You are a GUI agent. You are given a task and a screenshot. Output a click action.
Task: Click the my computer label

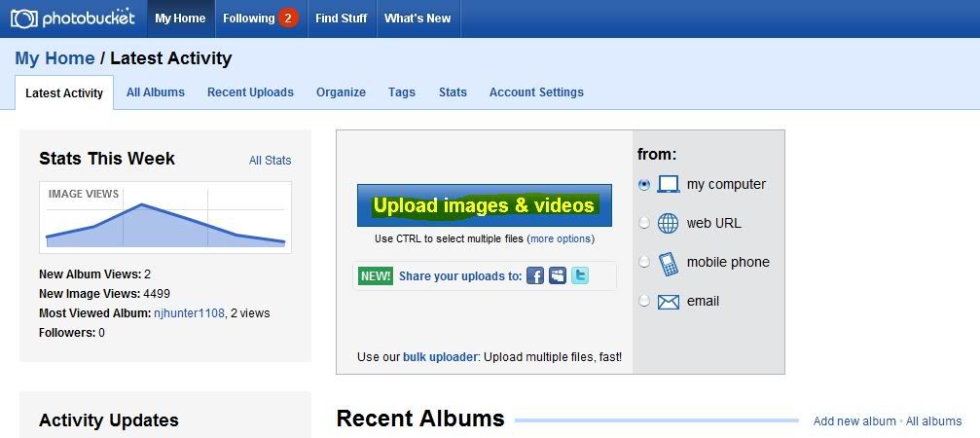tap(726, 184)
